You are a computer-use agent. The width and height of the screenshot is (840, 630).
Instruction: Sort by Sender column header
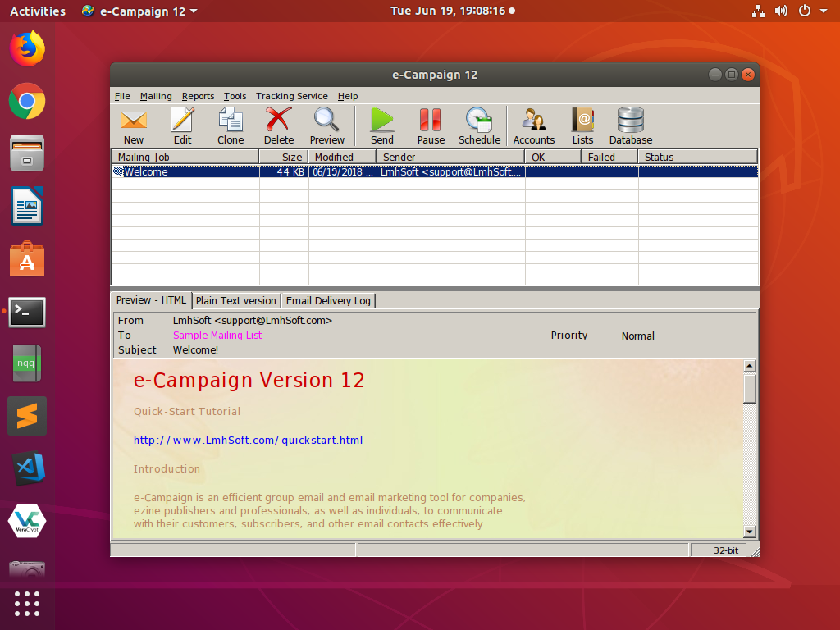(451, 157)
